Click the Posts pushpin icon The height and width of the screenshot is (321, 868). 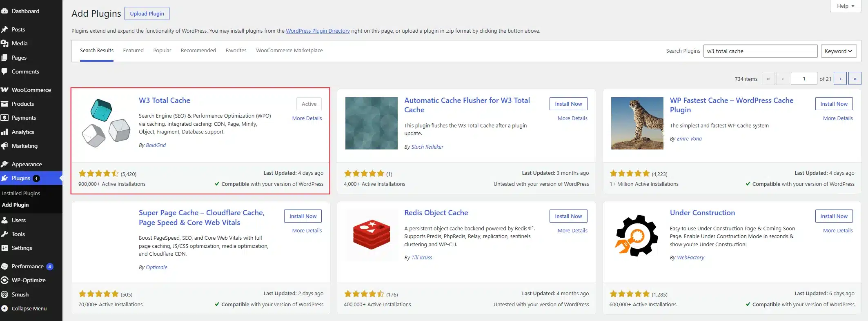4,29
